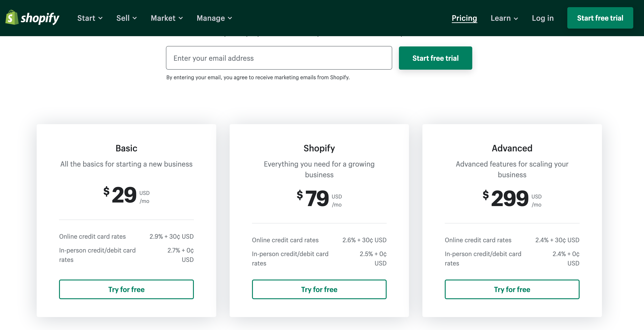Try the Basic plan for free
The width and height of the screenshot is (644, 330).
click(x=126, y=289)
